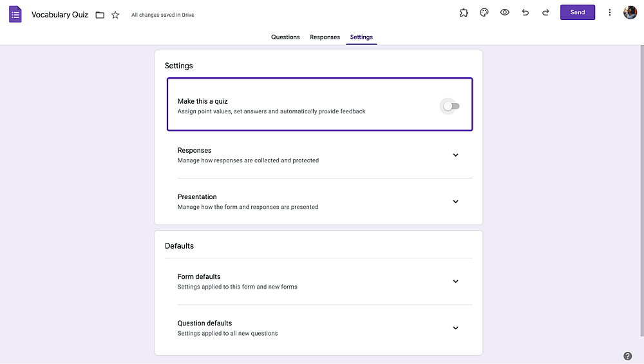
Task: Expand the Question defaults chevron
Action: pyautogui.click(x=455, y=328)
